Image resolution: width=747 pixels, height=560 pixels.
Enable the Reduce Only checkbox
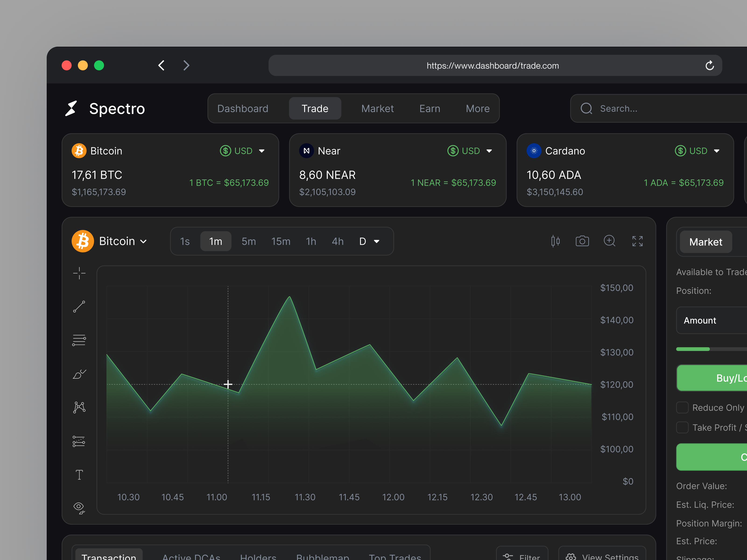point(683,407)
